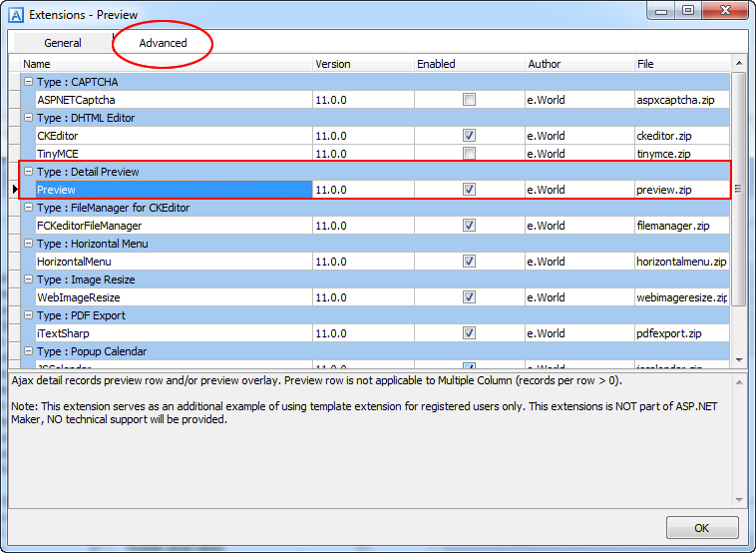Image resolution: width=756 pixels, height=553 pixels.
Task: Click the horizontalmenu.zip file cell
Action: (682, 262)
